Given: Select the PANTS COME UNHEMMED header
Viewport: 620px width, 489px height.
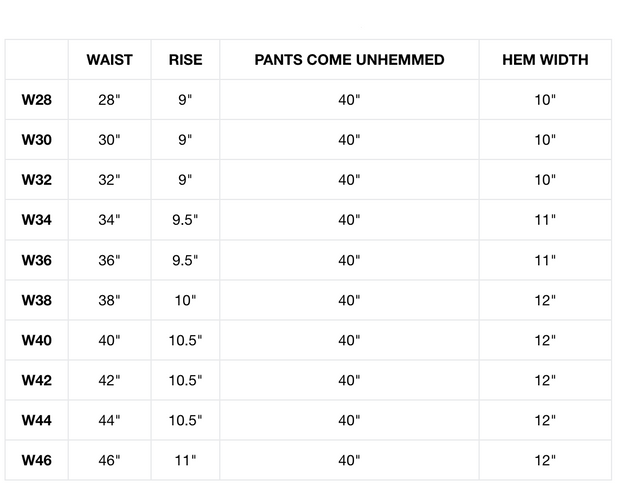Looking at the screenshot, I should pyautogui.click(x=349, y=60).
